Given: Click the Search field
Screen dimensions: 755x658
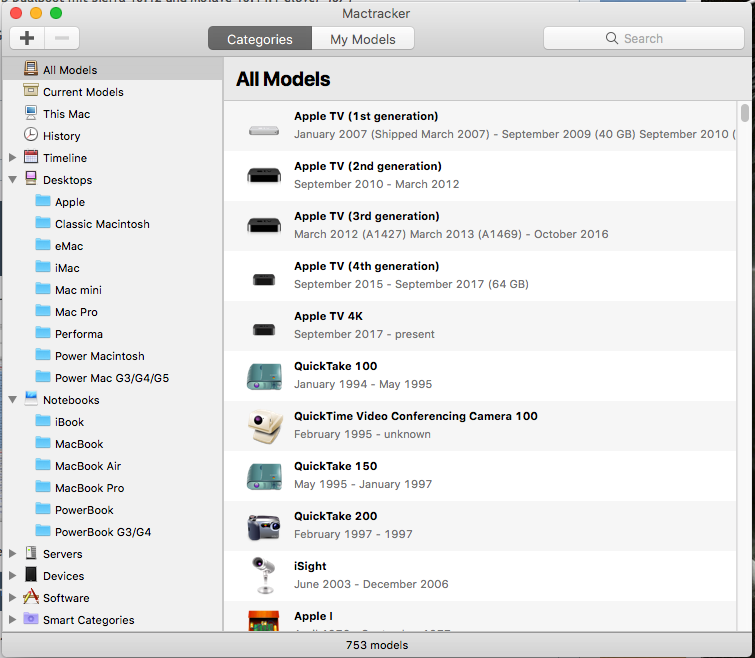Looking at the screenshot, I should pyautogui.click(x=644, y=38).
